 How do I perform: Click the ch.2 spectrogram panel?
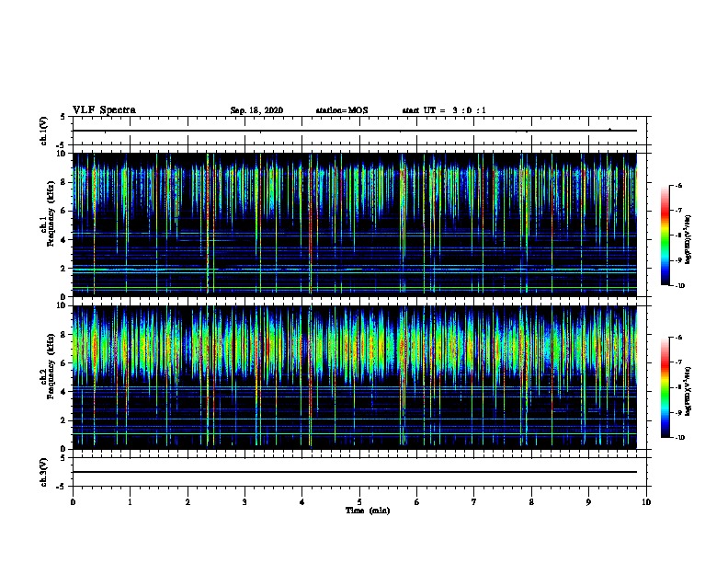point(355,377)
